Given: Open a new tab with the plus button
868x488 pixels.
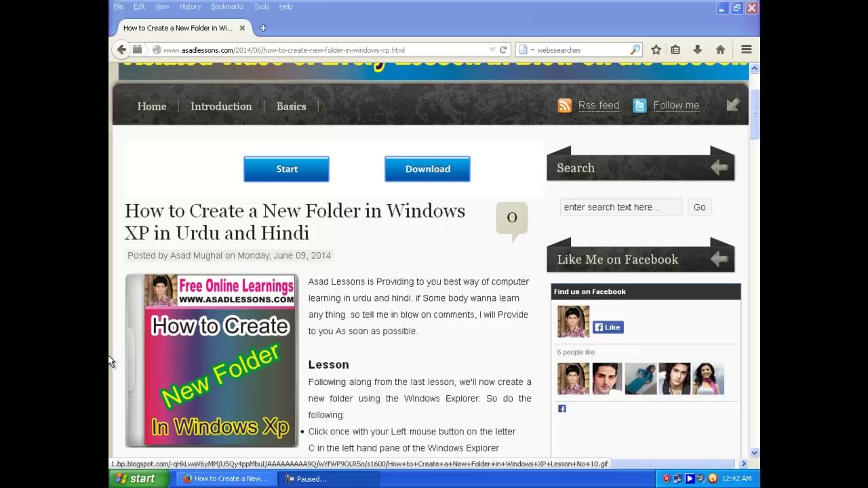Looking at the screenshot, I should click(263, 28).
